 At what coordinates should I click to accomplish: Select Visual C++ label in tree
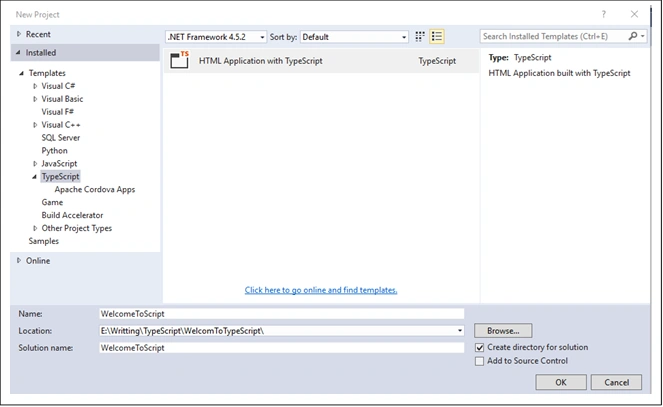tap(61, 125)
